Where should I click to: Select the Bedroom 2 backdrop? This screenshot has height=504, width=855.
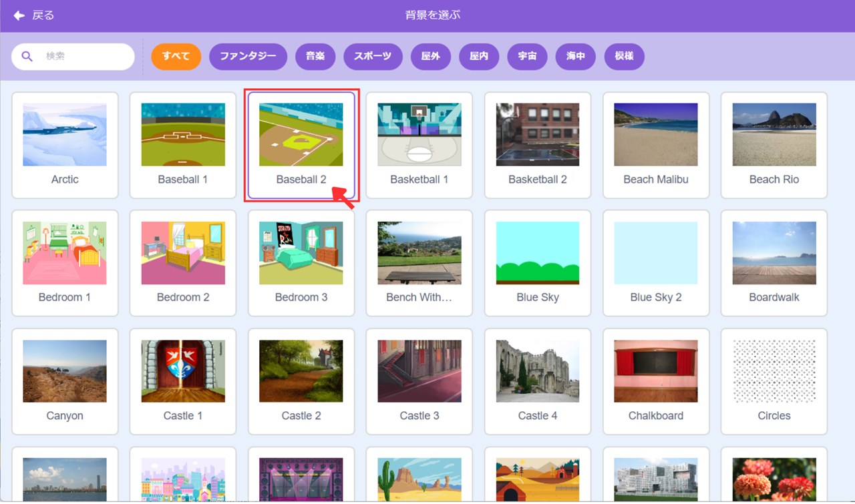(183, 263)
